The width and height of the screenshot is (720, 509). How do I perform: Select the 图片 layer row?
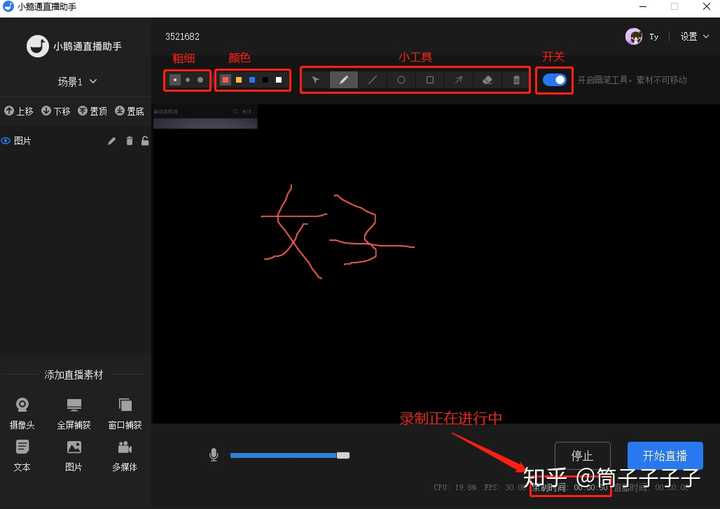pyautogui.click(x=75, y=141)
